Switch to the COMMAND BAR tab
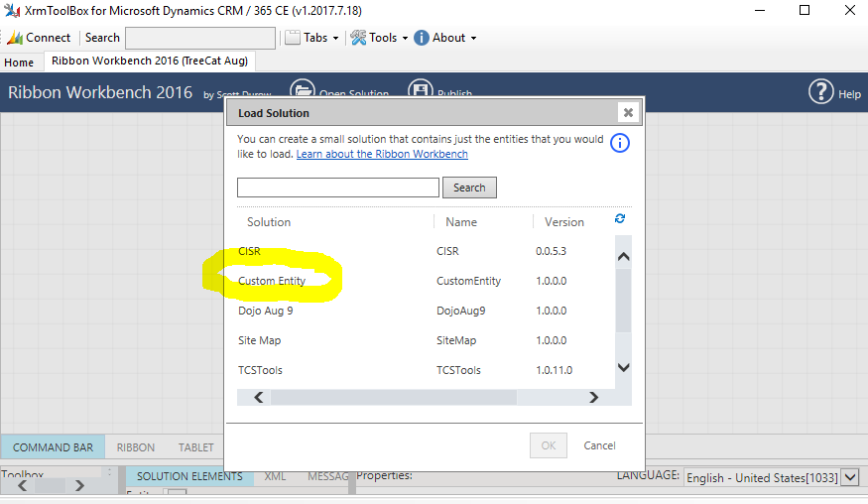Image resolution: width=868 pixels, height=504 pixels. 54,447
